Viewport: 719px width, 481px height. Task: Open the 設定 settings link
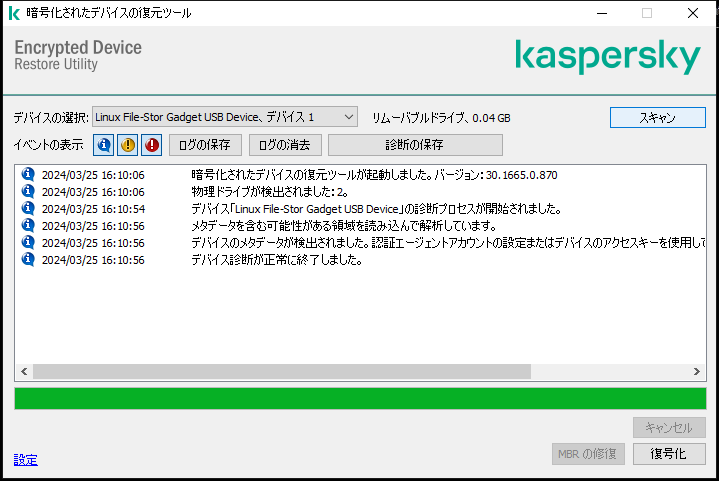coord(26,459)
